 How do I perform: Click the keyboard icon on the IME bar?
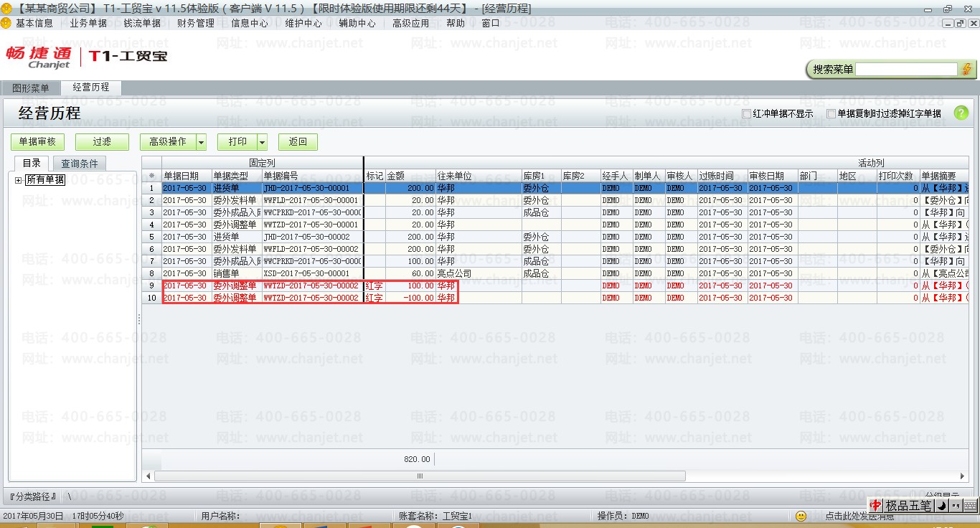point(970,506)
